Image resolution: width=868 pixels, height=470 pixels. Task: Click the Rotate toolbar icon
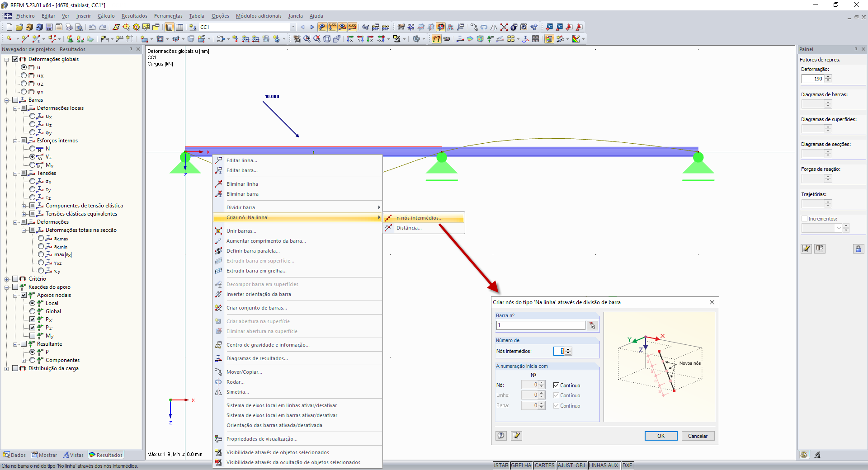(x=484, y=27)
